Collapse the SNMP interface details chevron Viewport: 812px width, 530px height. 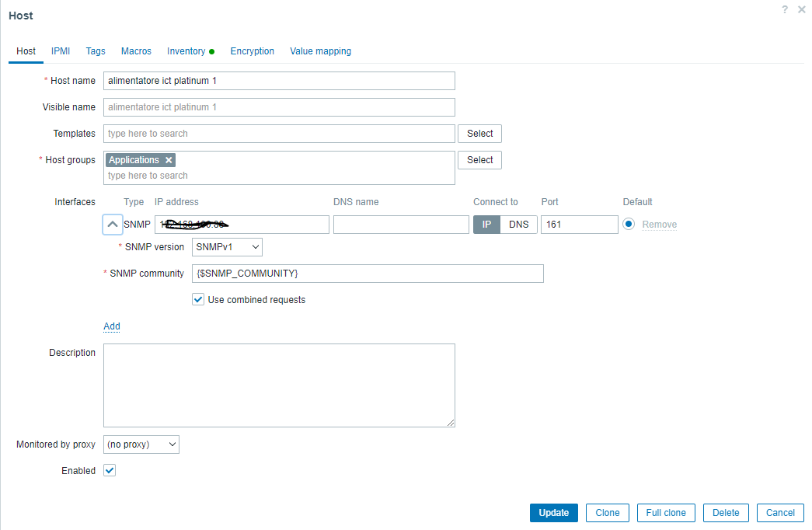point(113,225)
